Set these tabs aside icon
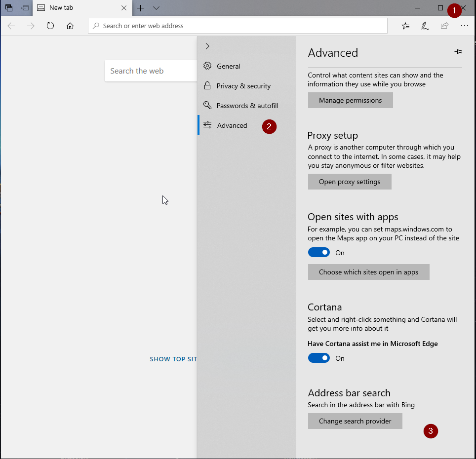The height and width of the screenshot is (459, 476). [25, 8]
